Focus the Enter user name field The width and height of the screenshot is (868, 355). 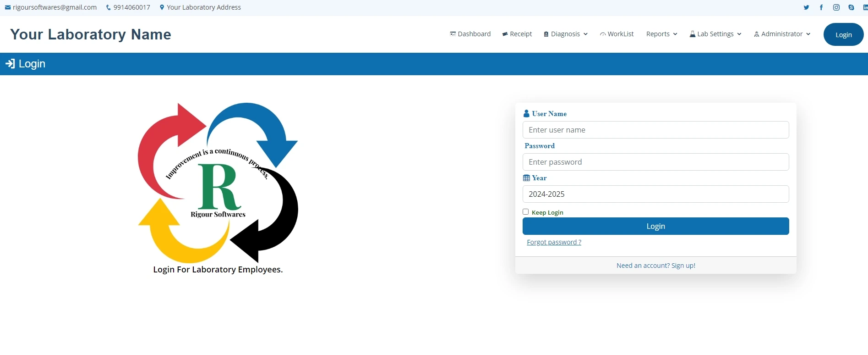[655, 130]
